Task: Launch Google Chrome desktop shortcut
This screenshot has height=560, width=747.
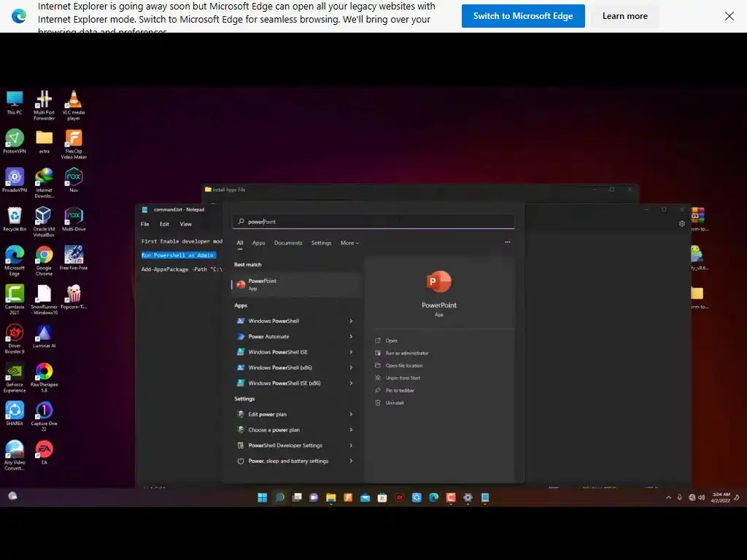Action: click(x=44, y=260)
